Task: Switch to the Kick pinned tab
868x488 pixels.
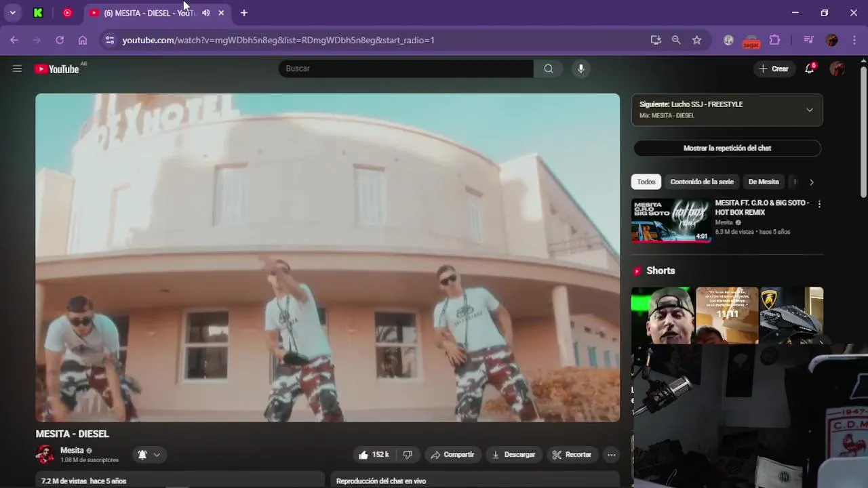Action: click(x=38, y=13)
